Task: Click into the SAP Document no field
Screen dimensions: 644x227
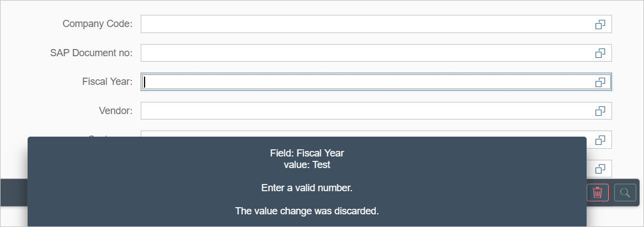Action: click(x=365, y=53)
